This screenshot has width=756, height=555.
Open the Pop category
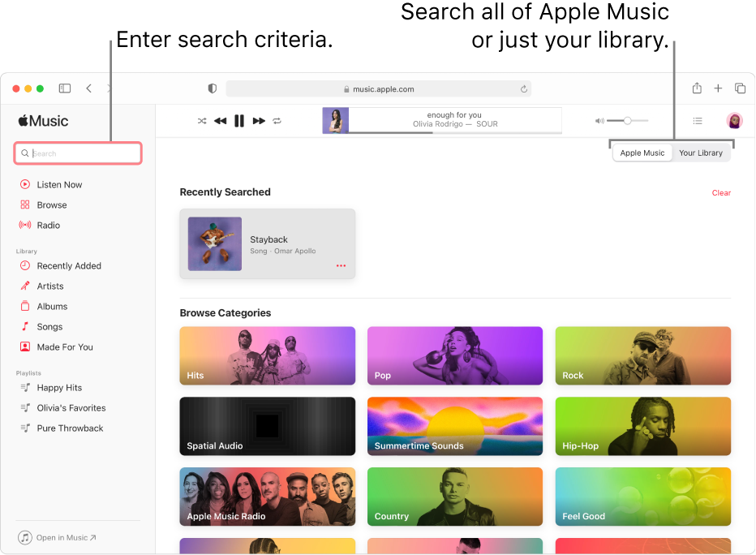(x=455, y=355)
